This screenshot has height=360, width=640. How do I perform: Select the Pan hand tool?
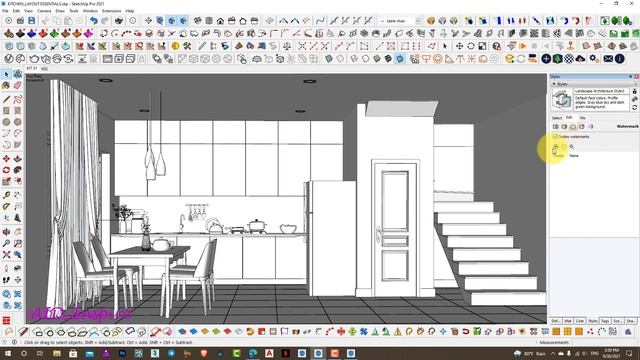tap(18, 232)
